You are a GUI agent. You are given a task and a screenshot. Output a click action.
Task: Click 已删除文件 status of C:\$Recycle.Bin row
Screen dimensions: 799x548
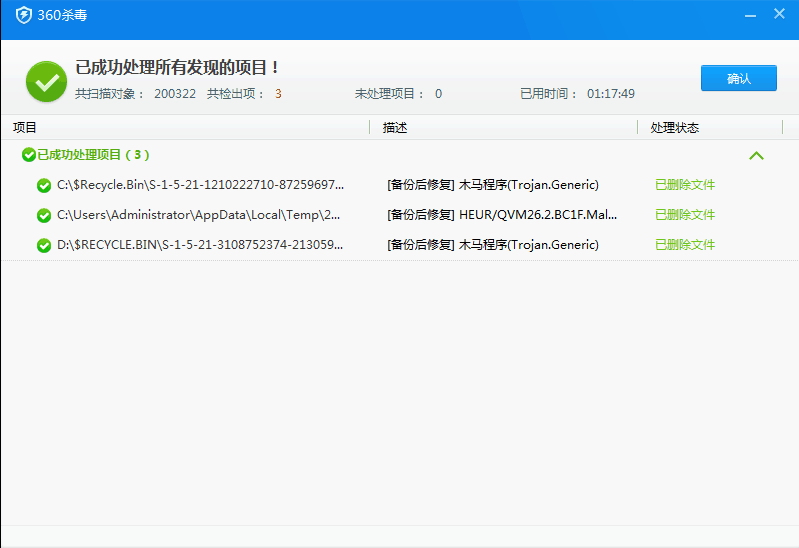click(x=685, y=185)
